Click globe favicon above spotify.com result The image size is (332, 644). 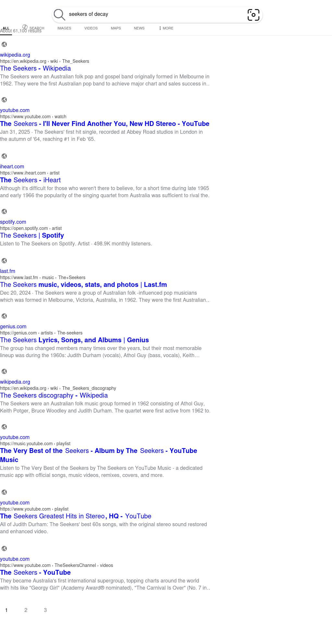point(4,211)
